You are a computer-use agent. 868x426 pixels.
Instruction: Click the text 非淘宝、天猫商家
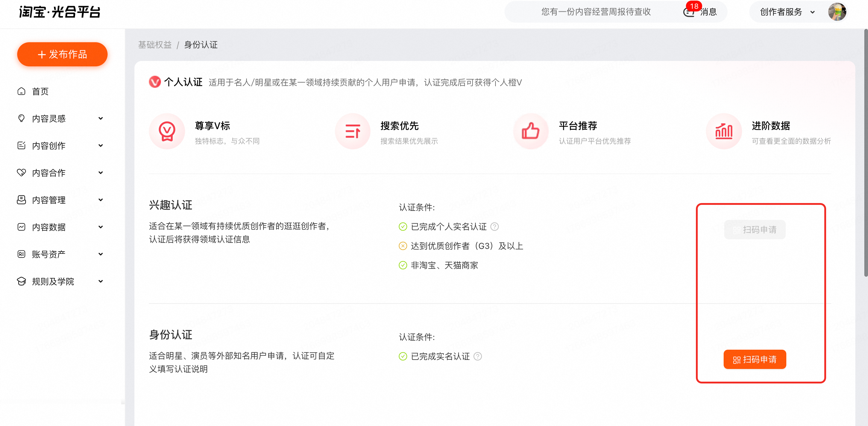point(444,265)
